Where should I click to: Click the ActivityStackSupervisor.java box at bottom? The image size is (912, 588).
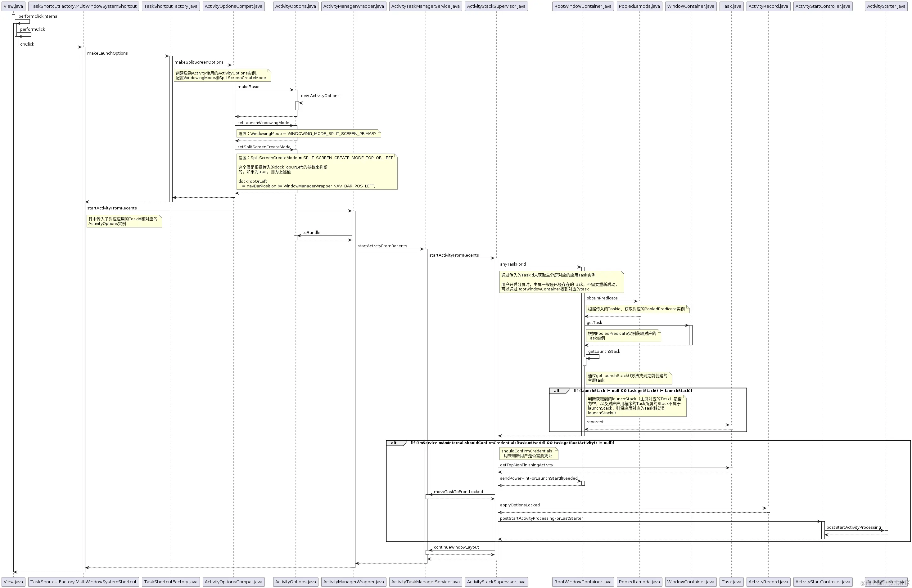496,582
